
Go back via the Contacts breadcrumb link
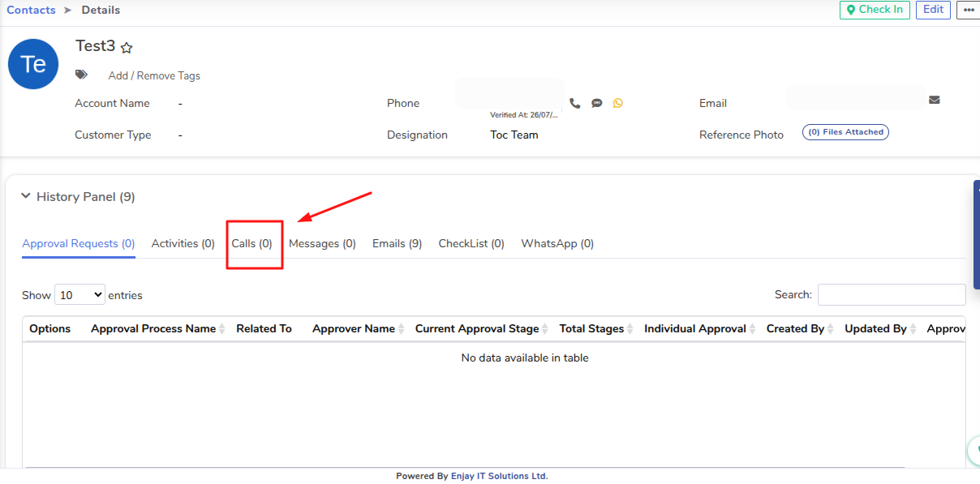(32, 10)
